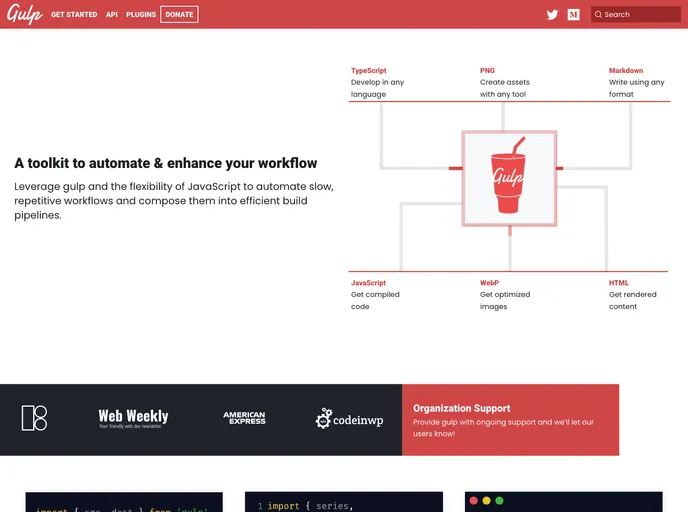Open the American Express sponsor logo
Viewport: 688px width, 512px height.
click(x=244, y=418)
